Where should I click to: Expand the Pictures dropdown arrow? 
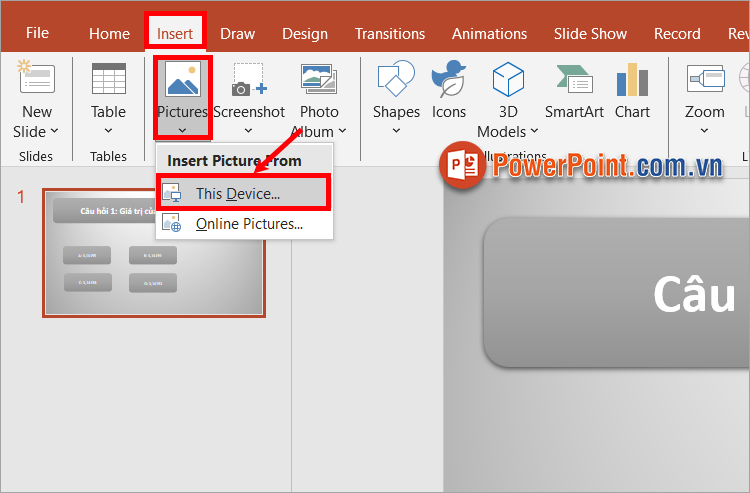182,129
